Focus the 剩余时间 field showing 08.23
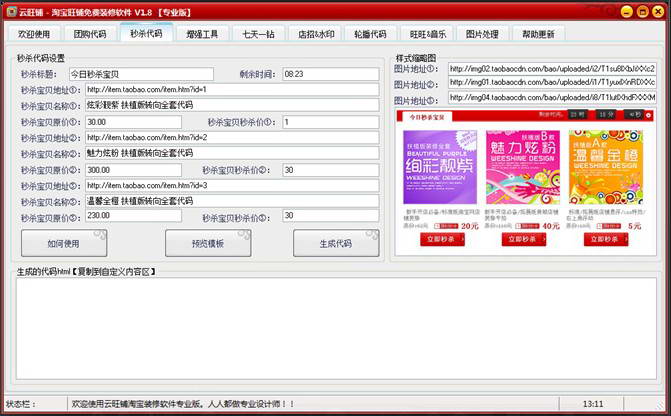Image resolution: width=671 pixels, height=416 pixels. click(x=331, y=74)
